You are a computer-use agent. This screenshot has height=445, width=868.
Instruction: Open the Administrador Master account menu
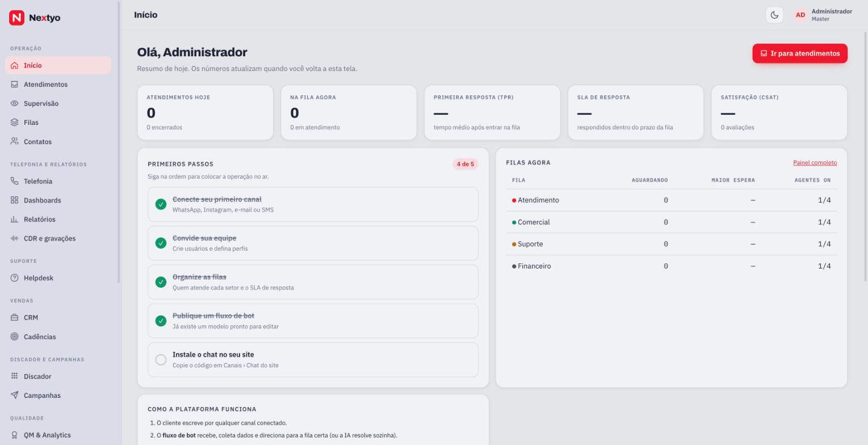coord(823,15)
